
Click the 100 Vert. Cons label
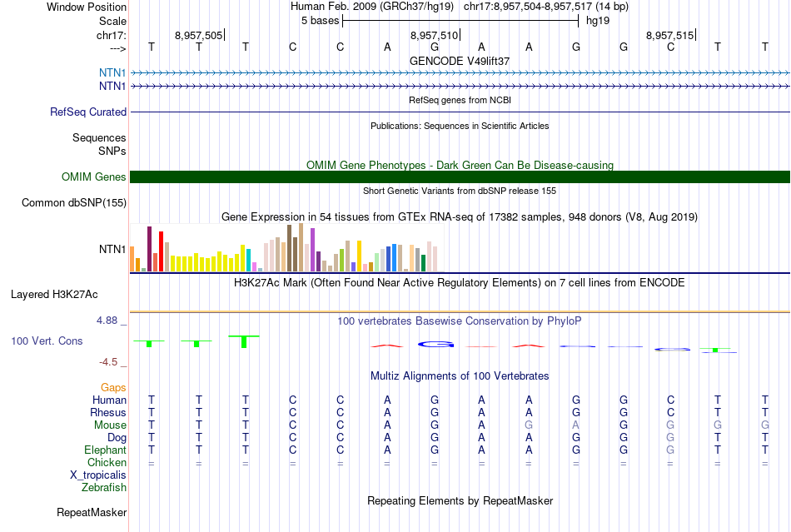47,341
